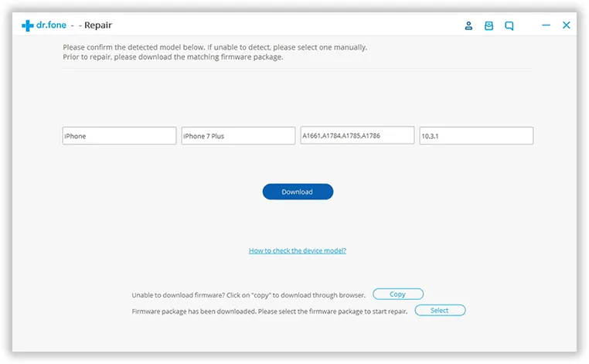Click Copy to get firmware download URL

pyautogui.click(x=398, y=294)
